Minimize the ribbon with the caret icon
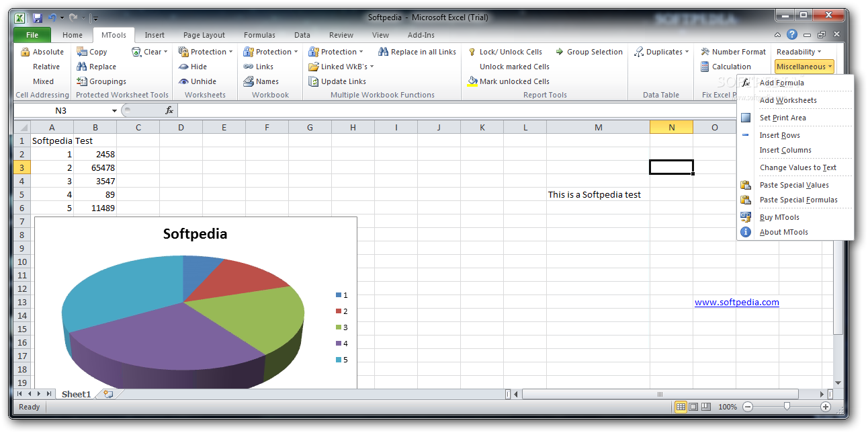The image size is (868, 433). point(778,34)
